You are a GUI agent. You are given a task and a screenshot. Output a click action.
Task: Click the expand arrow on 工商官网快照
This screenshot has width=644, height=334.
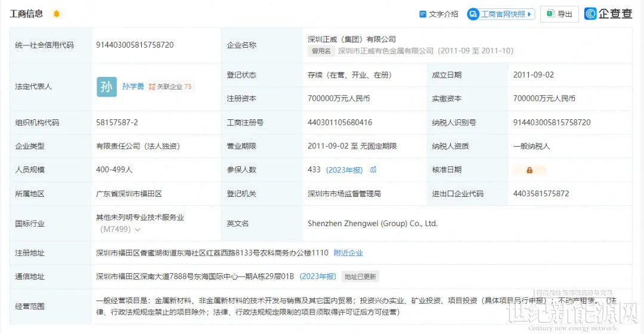pyautogui.click(x=530, y=14)
